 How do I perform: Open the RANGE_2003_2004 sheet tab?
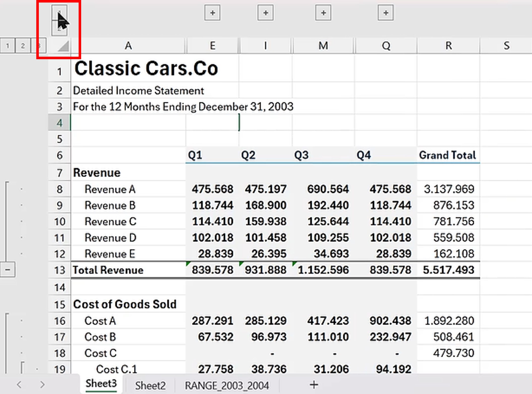227,385
